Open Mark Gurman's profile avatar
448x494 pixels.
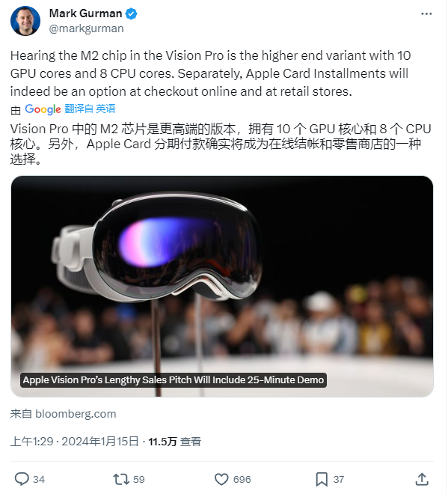pyautogui.click(x=25, y=21)
